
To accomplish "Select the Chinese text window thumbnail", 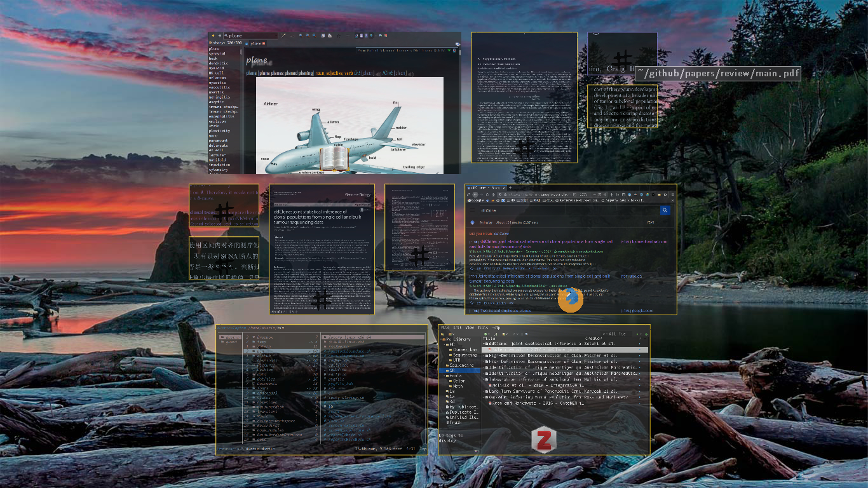I will 224,259.
